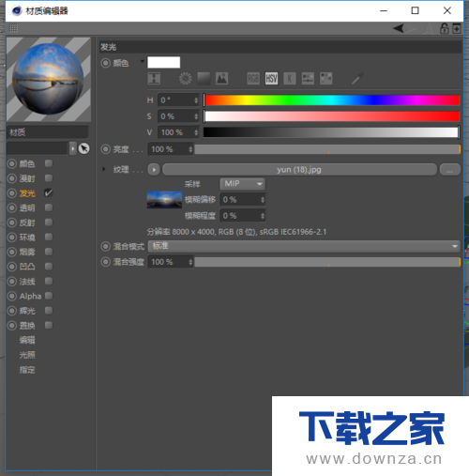Enable the 颜色 channel checkbox

(49, 163)
